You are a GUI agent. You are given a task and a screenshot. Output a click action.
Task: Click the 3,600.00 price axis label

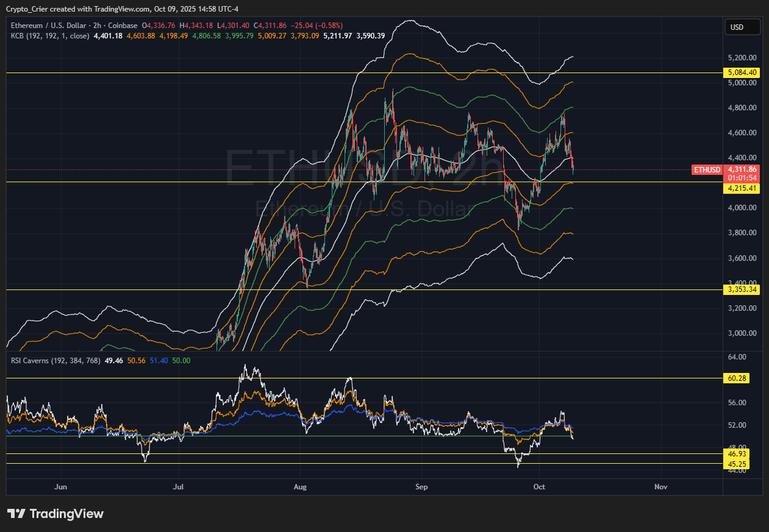pyautogui.click(x=742, y=258)
